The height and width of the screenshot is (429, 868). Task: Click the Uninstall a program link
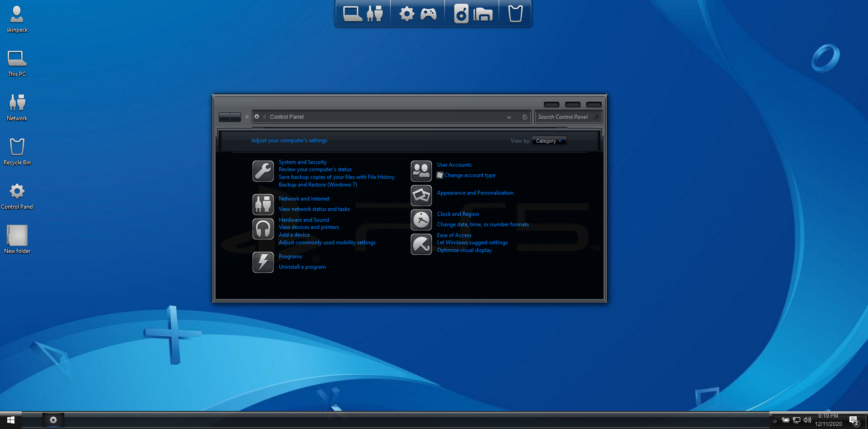[x=302, y=267]
